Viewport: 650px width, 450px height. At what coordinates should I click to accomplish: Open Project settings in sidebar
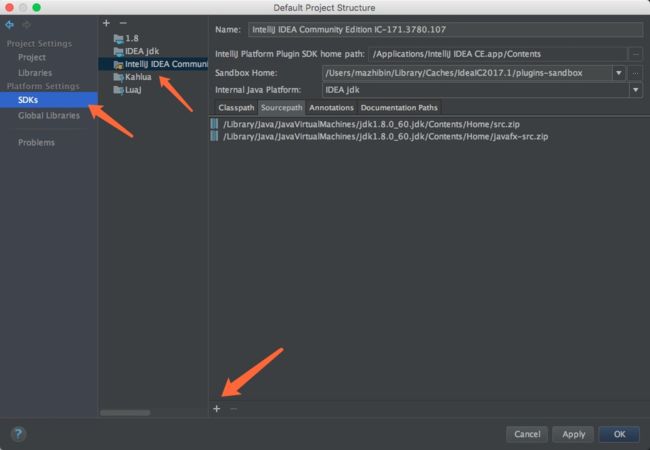pos(32,57)
